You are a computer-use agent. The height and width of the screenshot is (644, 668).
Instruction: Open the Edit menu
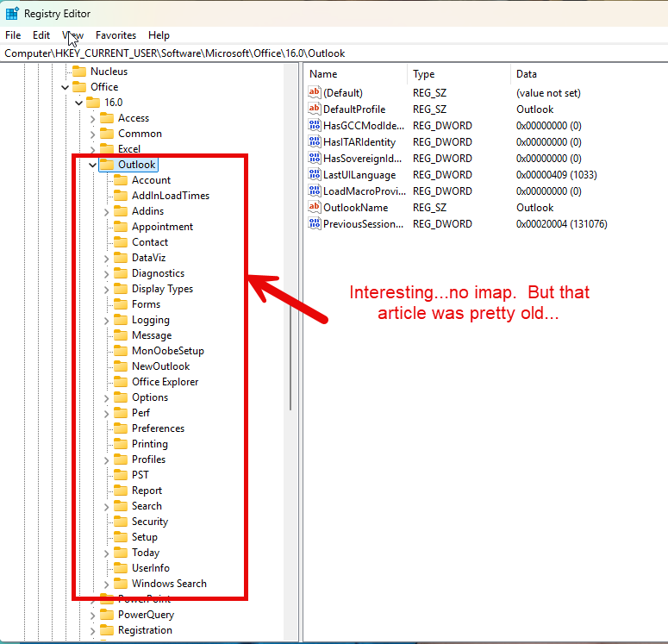[x=41, y=35]
